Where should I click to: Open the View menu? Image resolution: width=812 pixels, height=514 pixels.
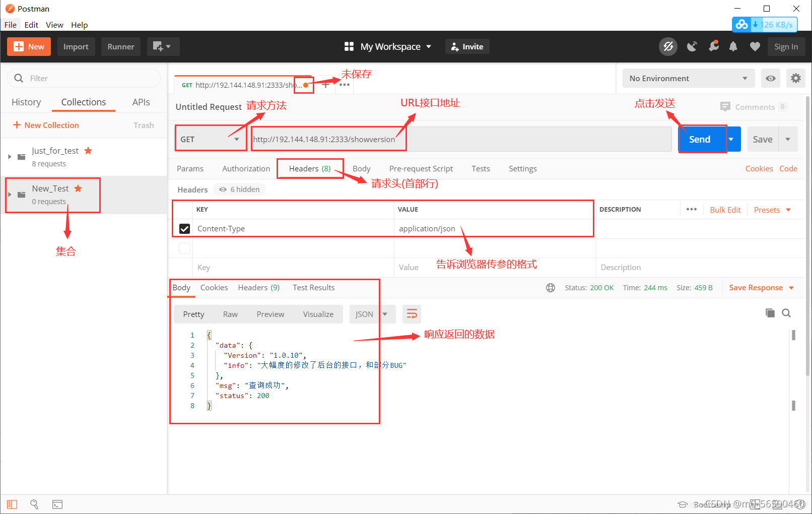[54, 25]
